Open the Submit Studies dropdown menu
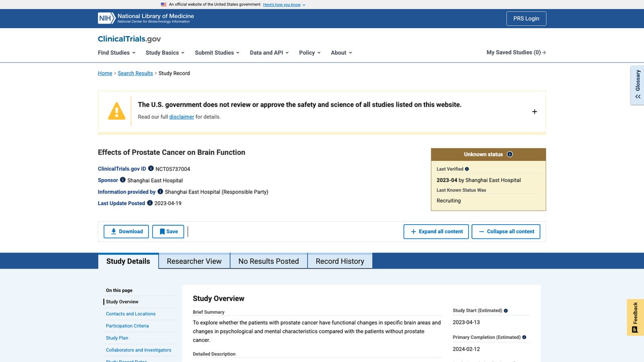The height and width of the screenshot is (362, 644). pyautogui.click(x=217, y=52)
